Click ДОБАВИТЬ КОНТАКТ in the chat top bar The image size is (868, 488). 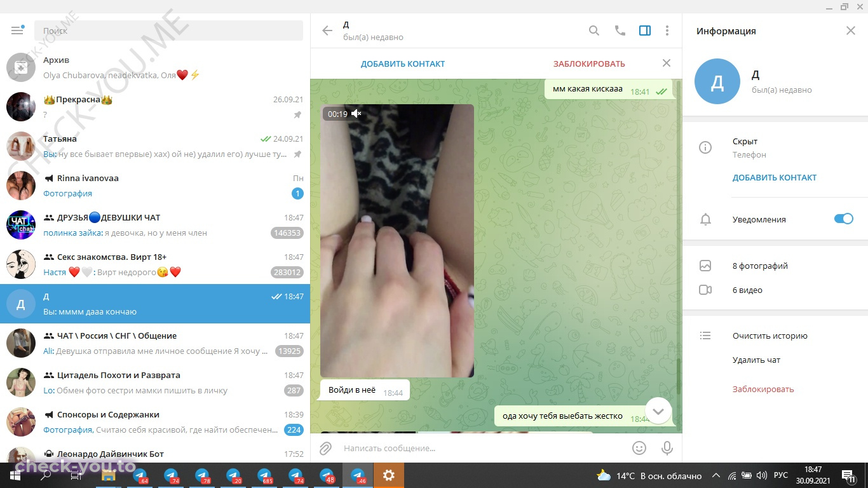403,64
